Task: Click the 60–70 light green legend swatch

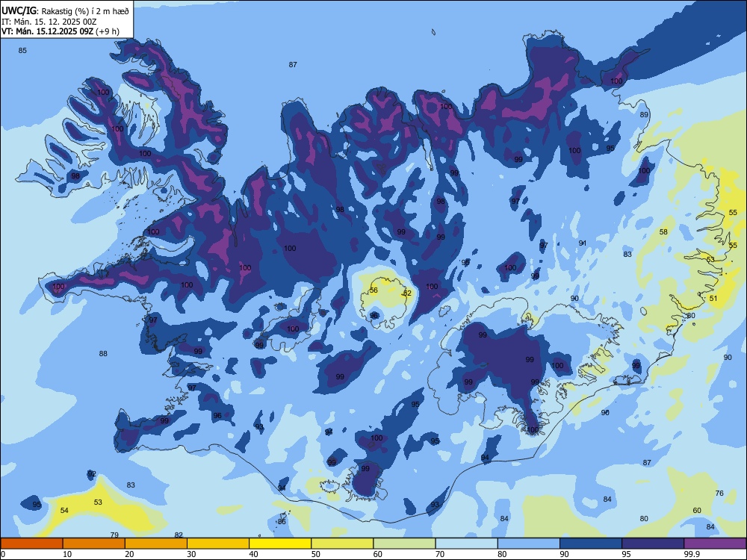Action: (404, 544)
